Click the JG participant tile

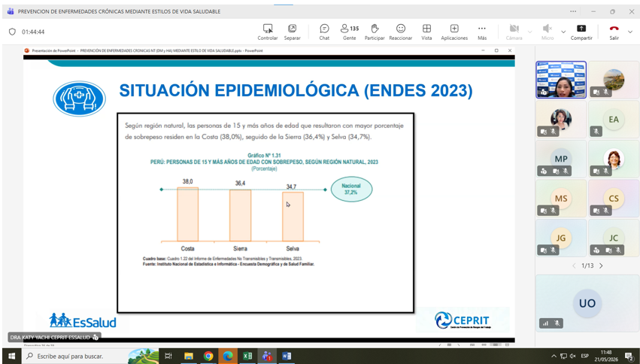click(561, 238)
